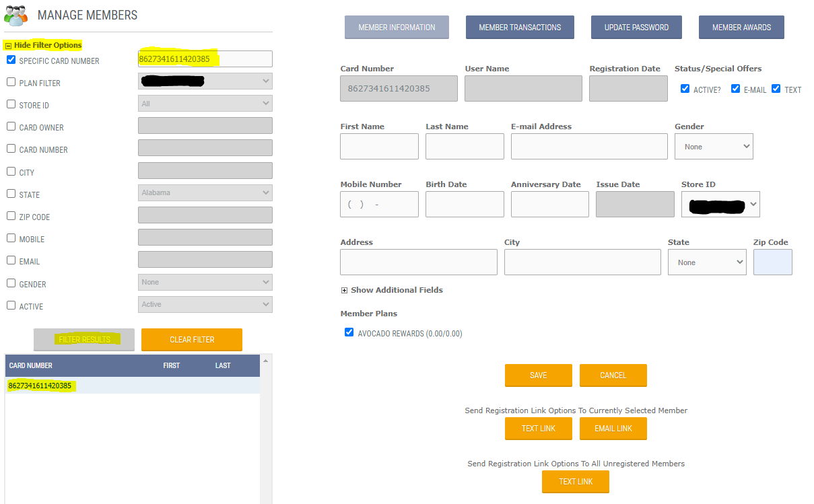This screenshot has height=504, width=814.
Task: Click the Manage Members people icon
Action: (x=15, y=15)
